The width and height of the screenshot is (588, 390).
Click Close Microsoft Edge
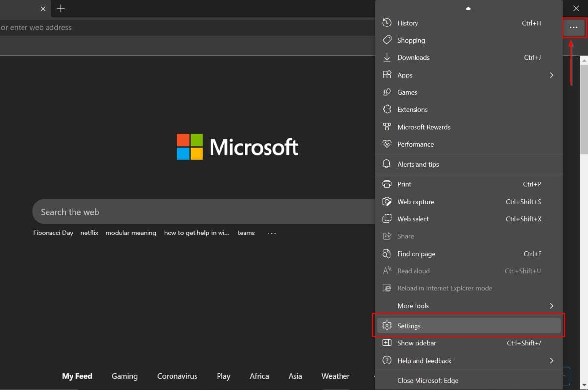[427, 380]
